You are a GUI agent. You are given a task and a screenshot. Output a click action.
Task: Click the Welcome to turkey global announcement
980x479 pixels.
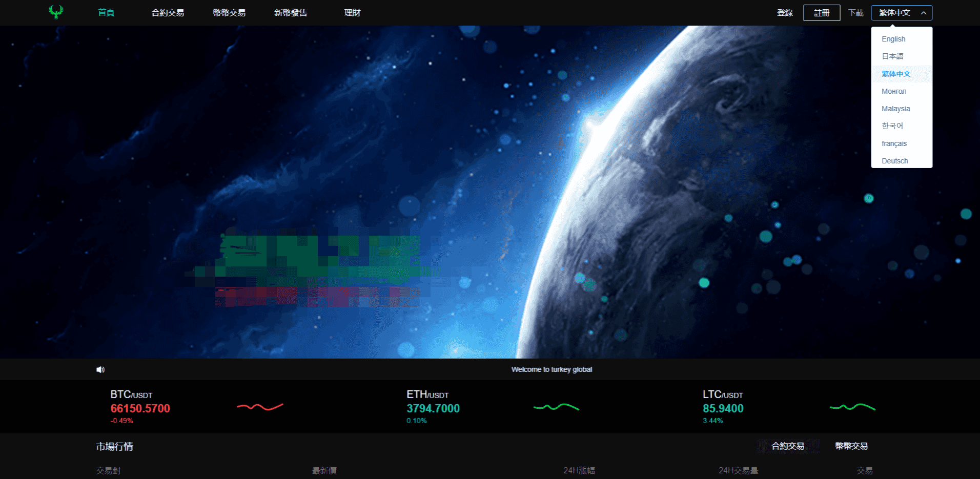coord(552,369)
